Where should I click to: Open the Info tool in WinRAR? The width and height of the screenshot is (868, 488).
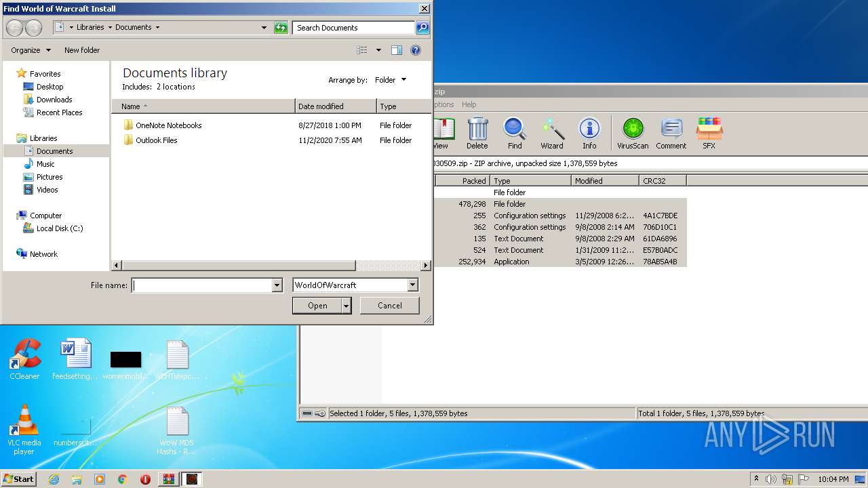point(589,133)
